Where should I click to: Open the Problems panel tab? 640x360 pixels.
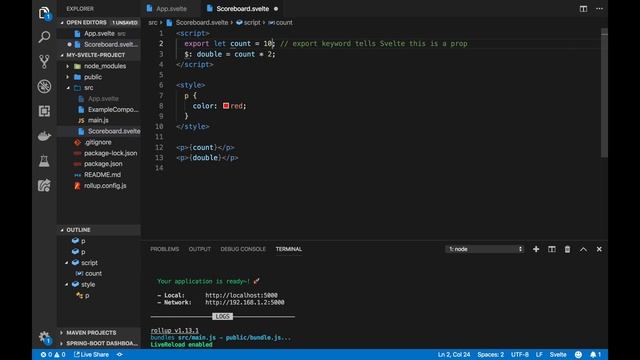164,249
